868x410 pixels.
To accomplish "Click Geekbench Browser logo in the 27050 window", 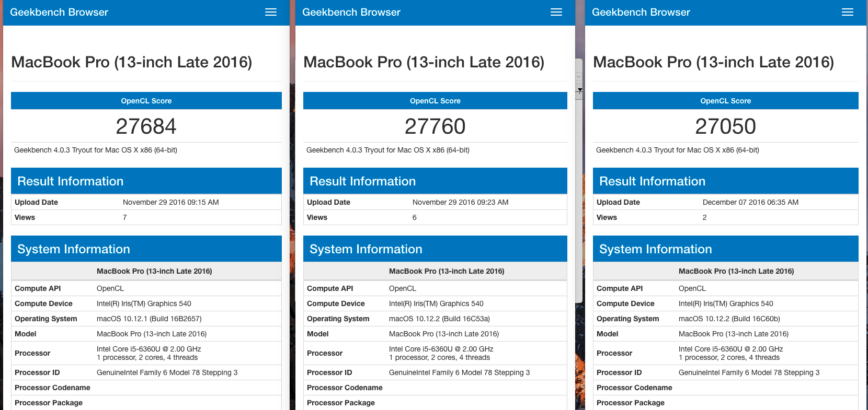I will tap(641, 12).
